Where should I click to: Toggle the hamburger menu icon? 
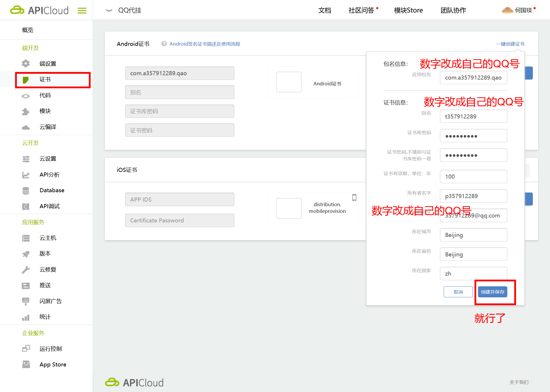coord(82,11)
